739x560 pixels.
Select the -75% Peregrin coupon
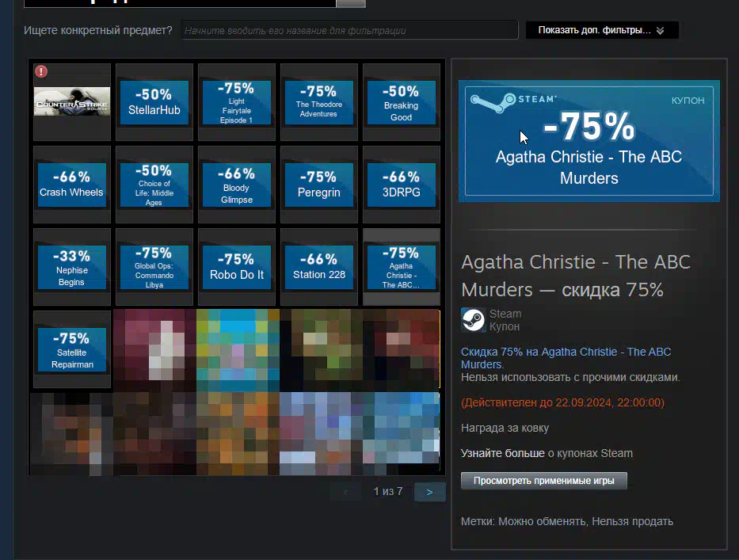[x=319, y=185]
